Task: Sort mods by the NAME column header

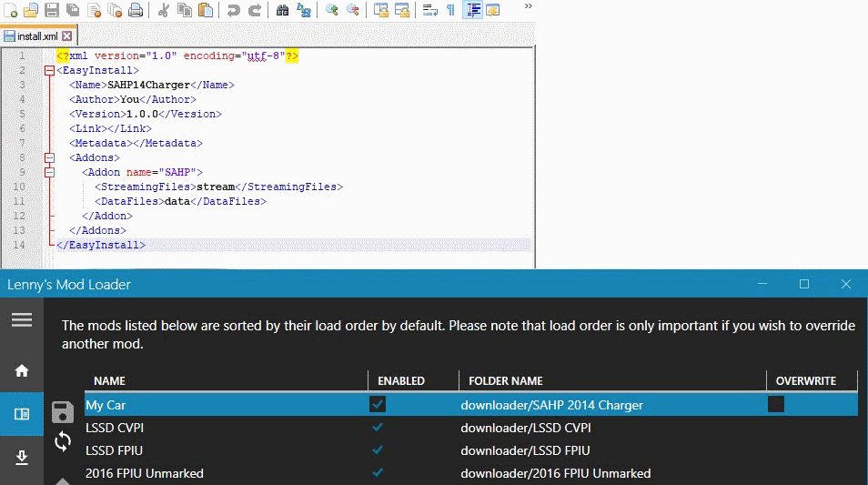Action: [109, 380]
